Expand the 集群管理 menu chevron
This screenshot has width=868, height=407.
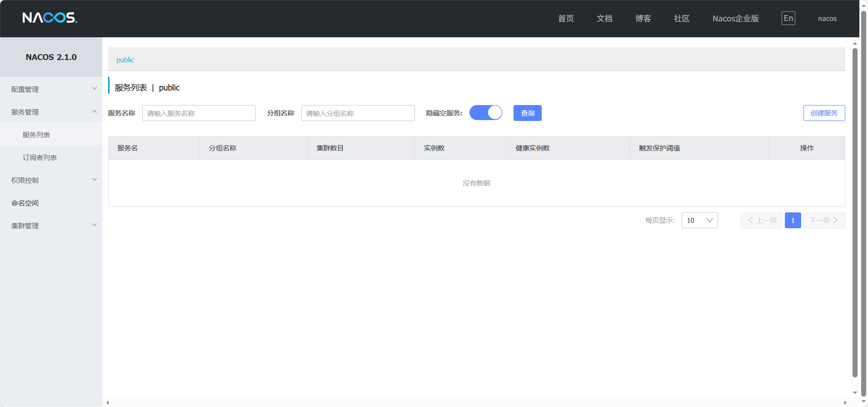pos(95,225)
